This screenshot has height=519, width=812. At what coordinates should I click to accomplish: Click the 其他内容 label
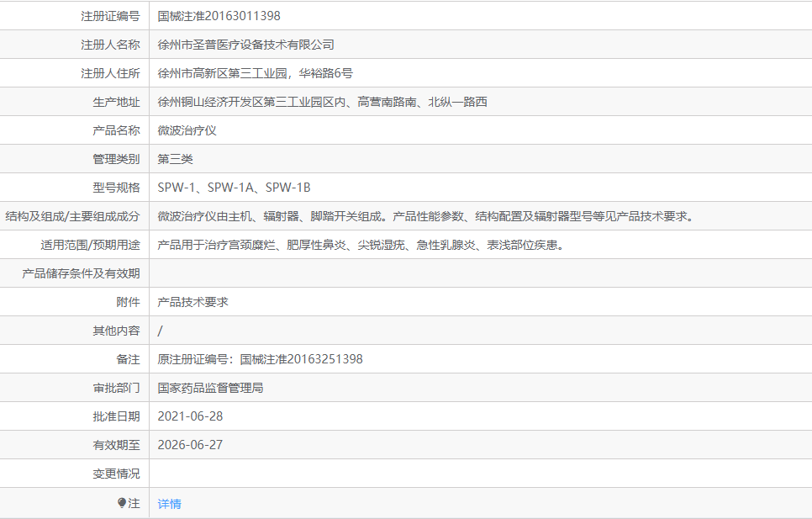tap(116, 331)
